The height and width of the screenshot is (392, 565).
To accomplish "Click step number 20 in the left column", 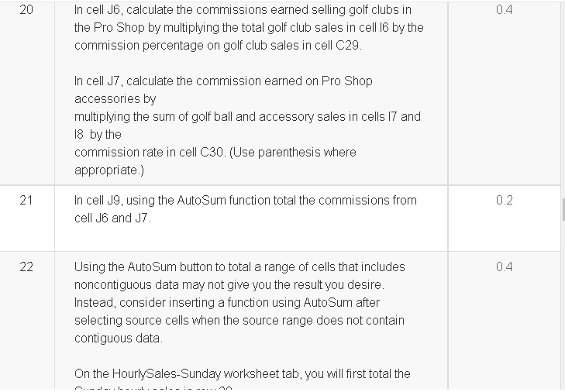I will tap(26, 10).
